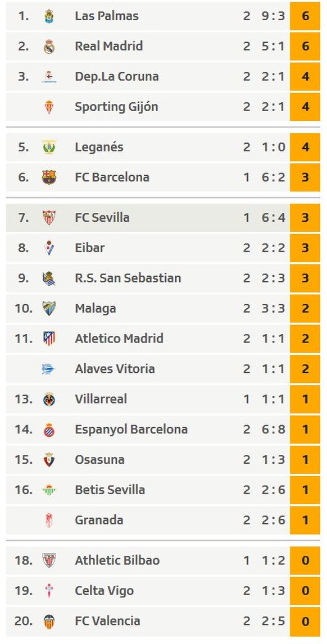Click the Betis Sevilla green crest
Image resolution: width=327 pixels, height=644 pixels.
click(49, 490)
